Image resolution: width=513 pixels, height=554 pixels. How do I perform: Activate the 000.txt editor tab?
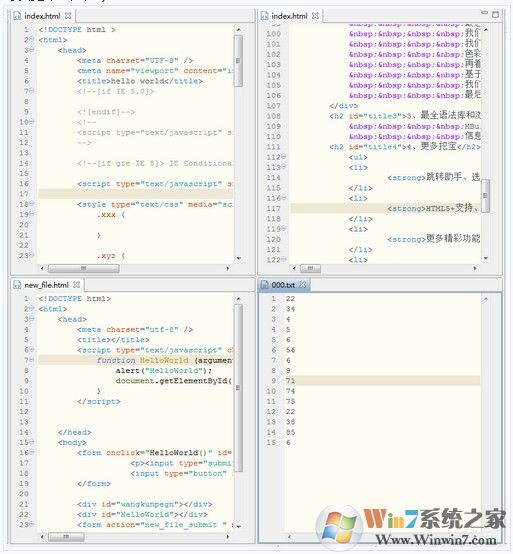(284, 285)
